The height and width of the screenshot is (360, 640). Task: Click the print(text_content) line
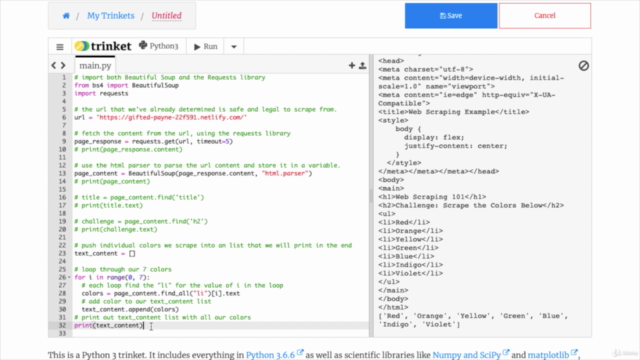[x=109, y=325]
